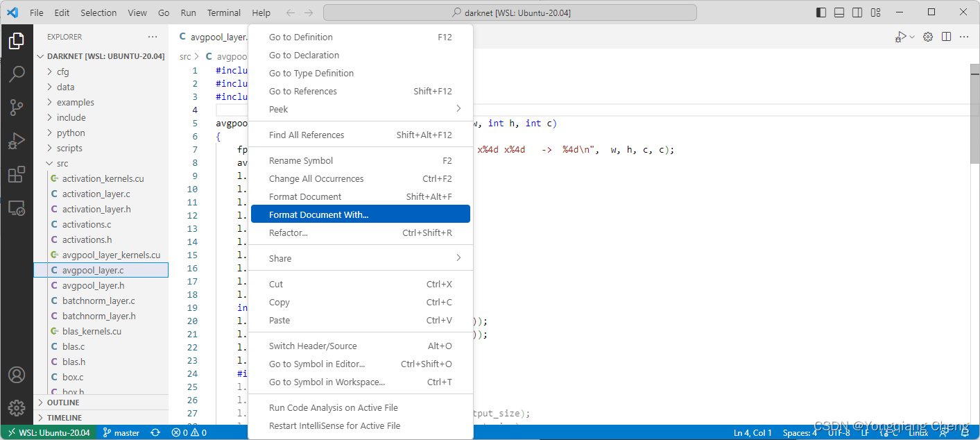The image size is (980, 440).
Task: Open customize layout icon
Action: point(875,12)
